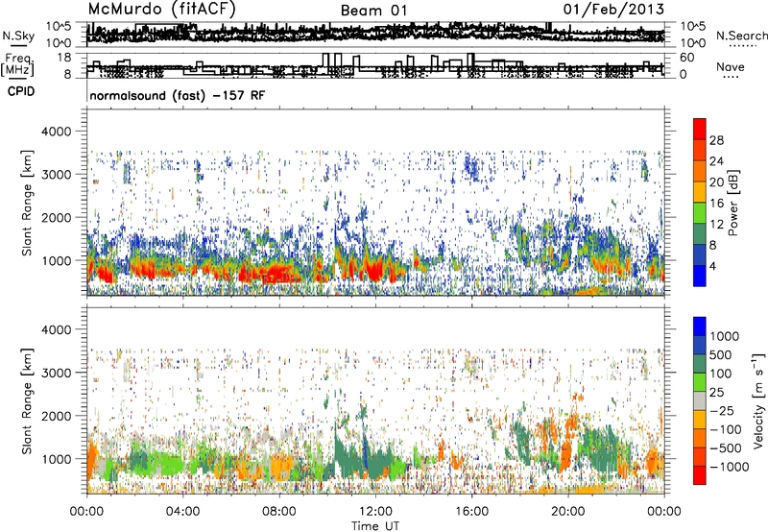Viewport: 768px width, 532px height.
Task: Click the '04:00' time axis label
Action: [182, 512]
